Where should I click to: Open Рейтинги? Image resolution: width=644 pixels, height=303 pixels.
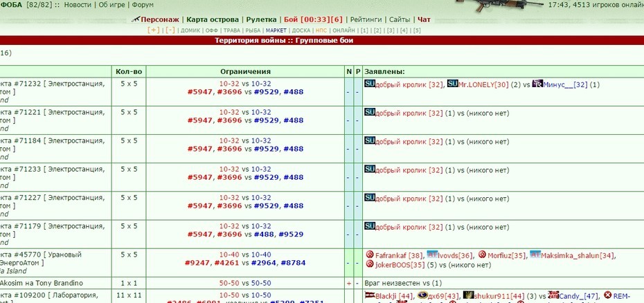pyautogui.click(x=366, y=19)
